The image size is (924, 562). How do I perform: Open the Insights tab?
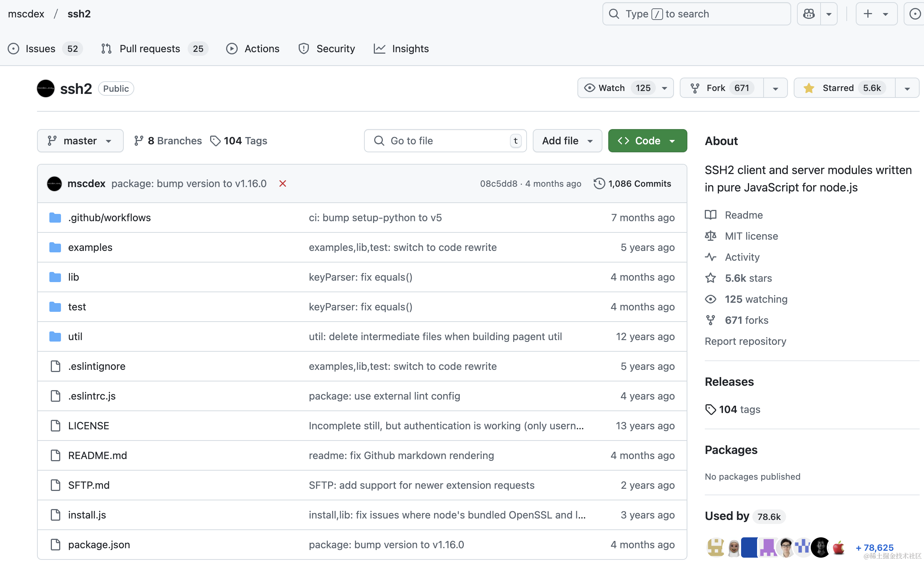pos(409,49)
